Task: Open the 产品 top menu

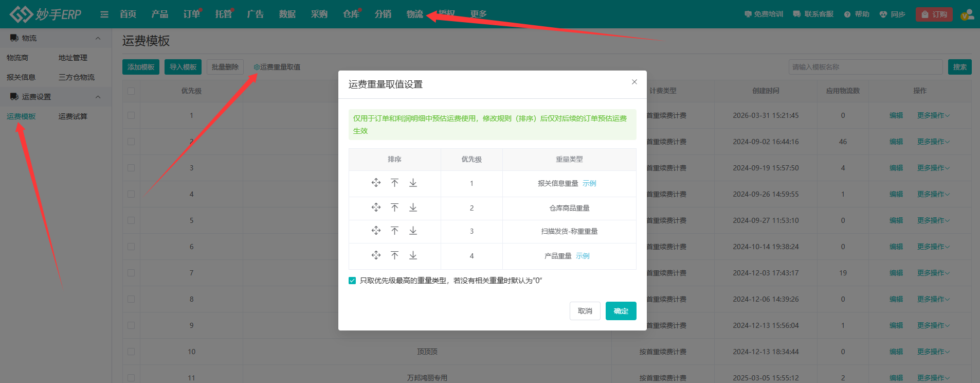Action: pos(160,14)
